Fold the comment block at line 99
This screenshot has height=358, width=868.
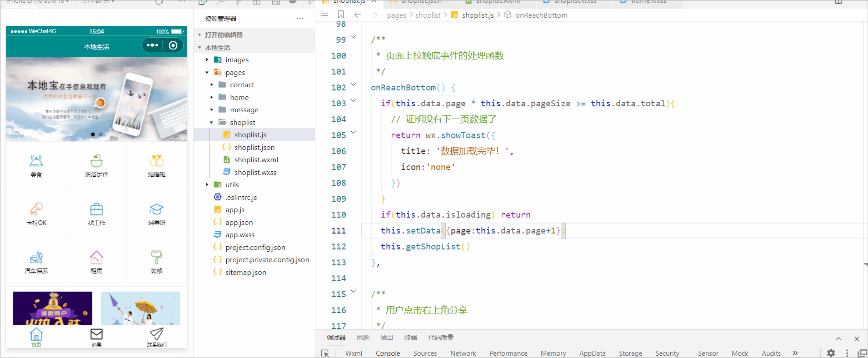coord(354,37)
